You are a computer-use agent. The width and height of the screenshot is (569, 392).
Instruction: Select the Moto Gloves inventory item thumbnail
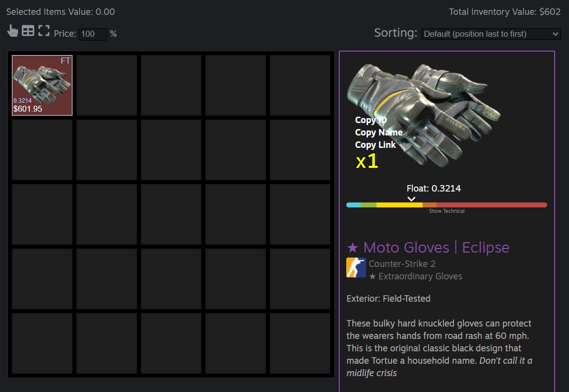click(42, 79)
